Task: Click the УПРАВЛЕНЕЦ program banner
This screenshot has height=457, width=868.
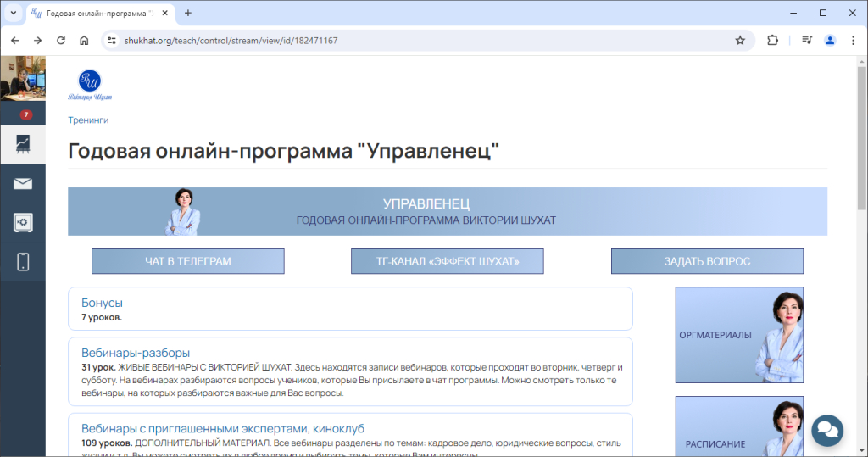Action: coord(448,212)
